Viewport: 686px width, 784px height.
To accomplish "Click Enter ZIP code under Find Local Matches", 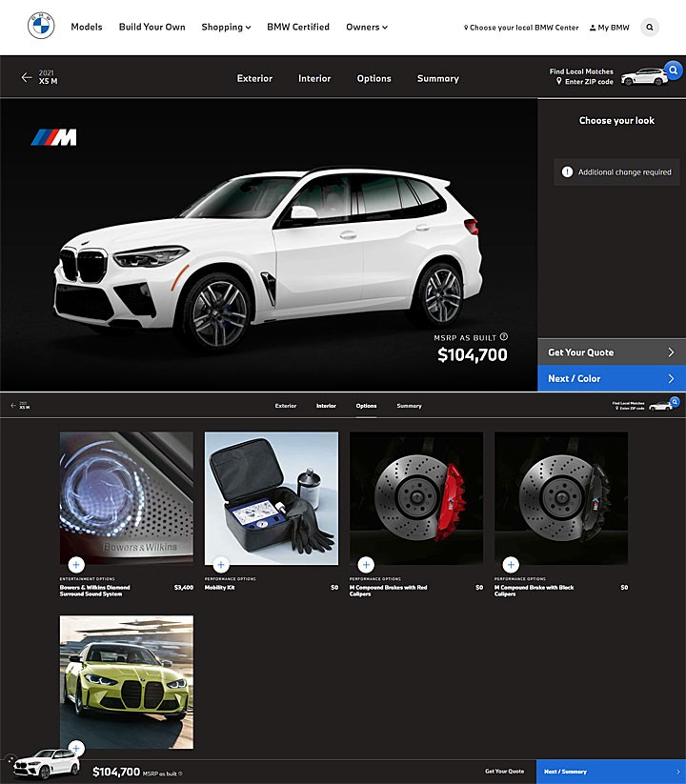I will pyautogui.click(x=585, y=82).
